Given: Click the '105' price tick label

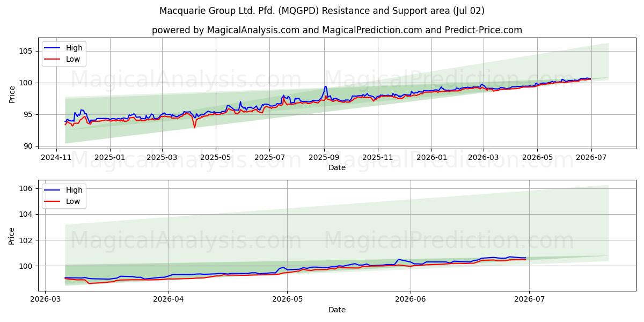Looking at the screenshot, I should pyautogui.click(x=26, y=51).
